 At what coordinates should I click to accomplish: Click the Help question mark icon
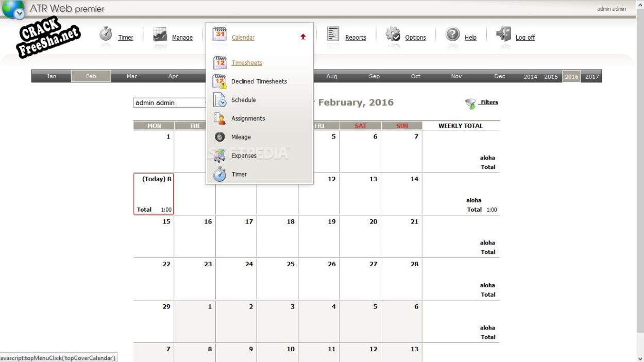[452, 34]
